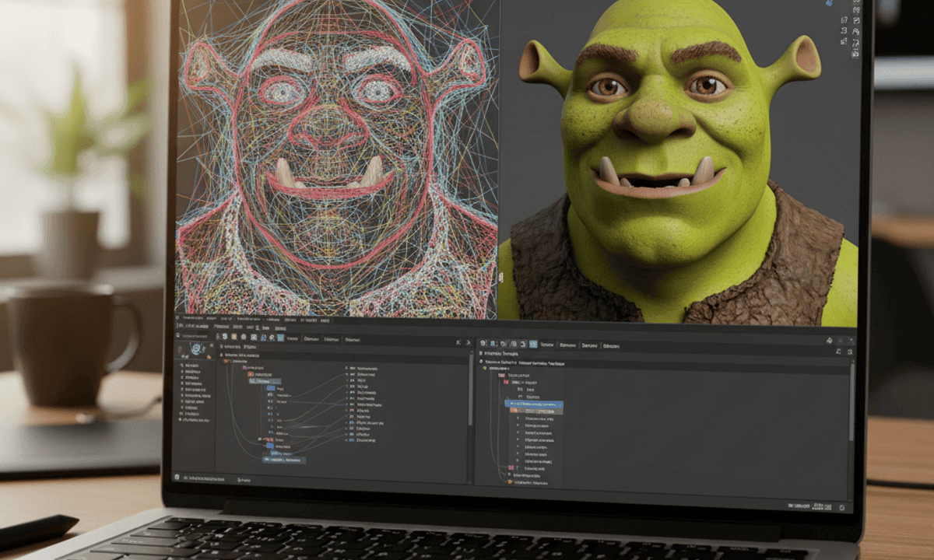Select the mesh node icon beside the highlighted tree entry
Image resolution: width=934 pixels, height=560 pixels.
point(514,411)
